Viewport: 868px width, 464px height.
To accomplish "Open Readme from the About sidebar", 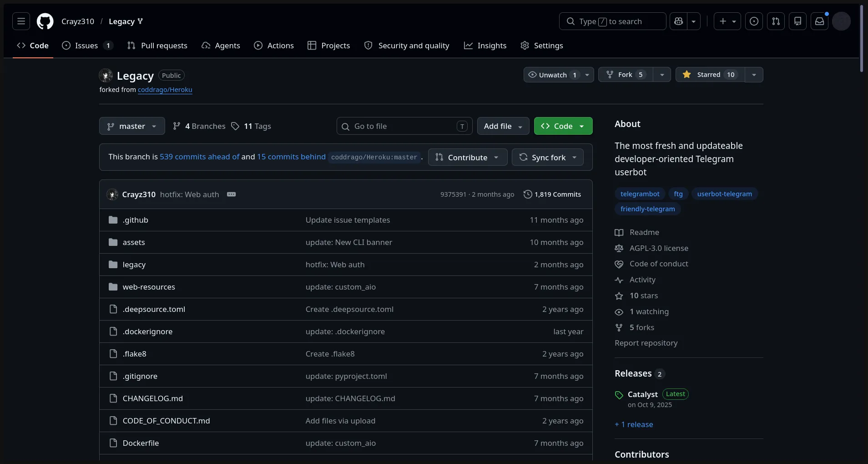I will 637,232.
